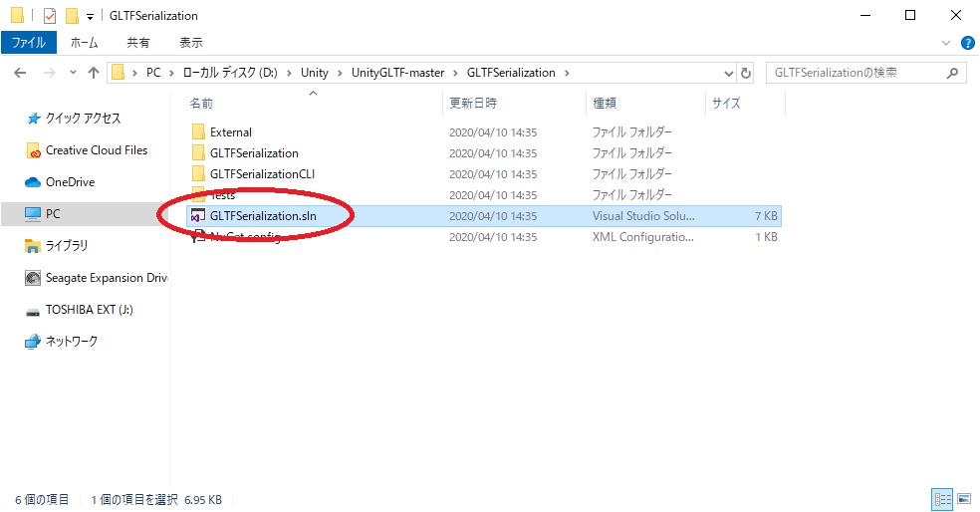Click the Properties quick access icon
The image size is (980, 512).
50,16
